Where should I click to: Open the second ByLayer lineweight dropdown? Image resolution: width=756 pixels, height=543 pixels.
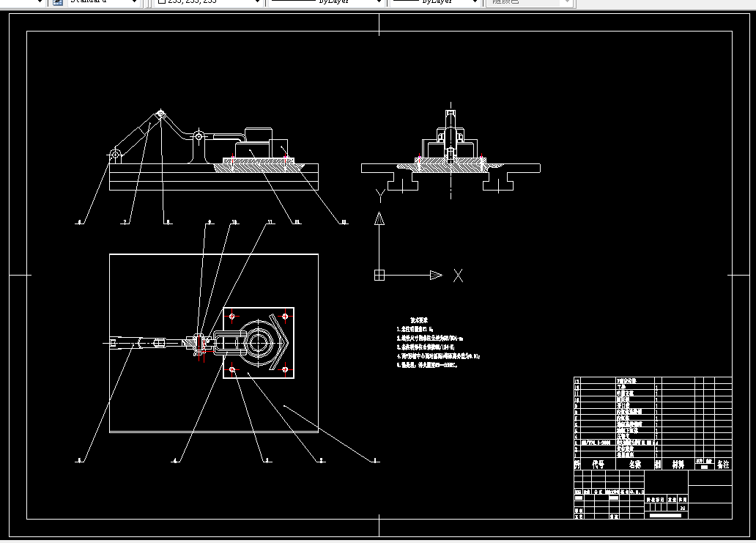[435, 2]
